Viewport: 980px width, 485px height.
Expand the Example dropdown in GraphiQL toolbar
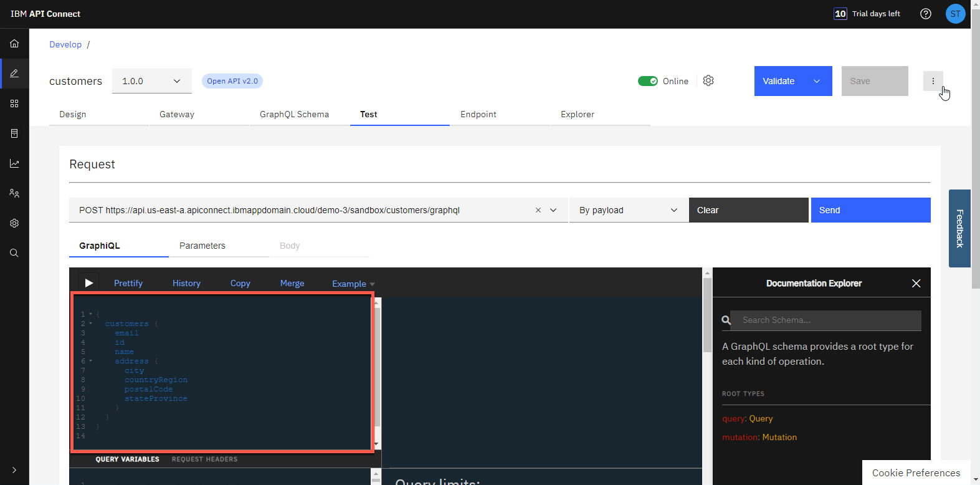coord(353,284)
